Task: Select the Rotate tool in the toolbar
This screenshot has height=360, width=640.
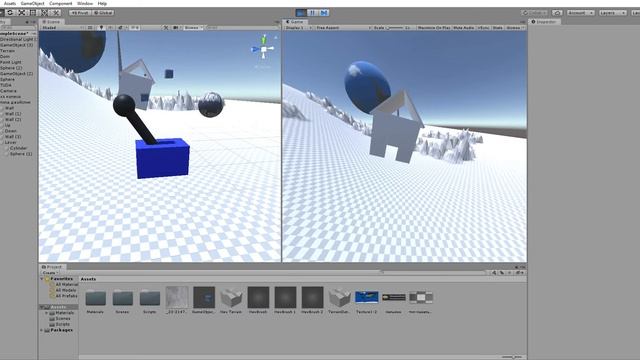Action: coord(10,13)
